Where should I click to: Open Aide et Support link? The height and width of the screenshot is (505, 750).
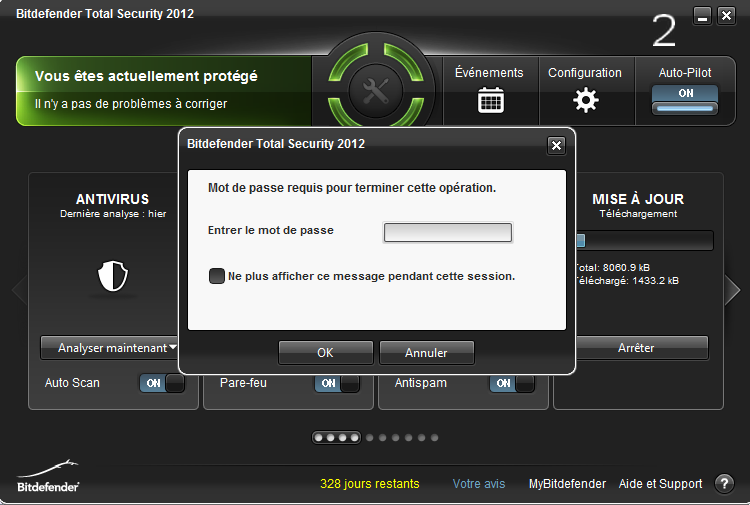661,484
